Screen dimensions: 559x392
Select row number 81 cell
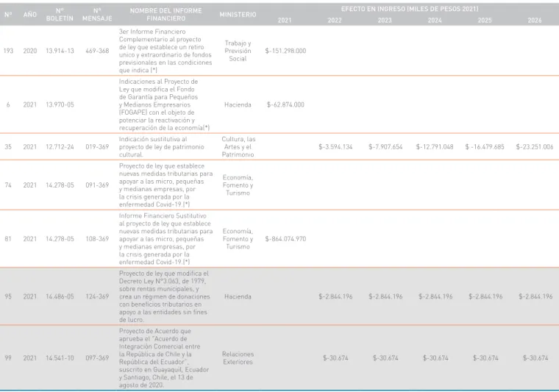[8, 239]
